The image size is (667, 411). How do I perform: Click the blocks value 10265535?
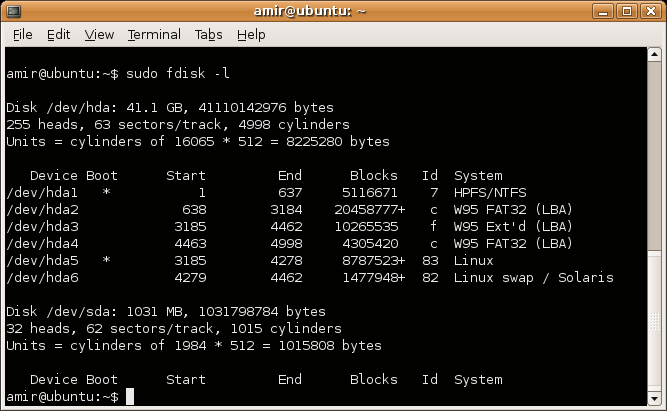[x=366, y=226]
